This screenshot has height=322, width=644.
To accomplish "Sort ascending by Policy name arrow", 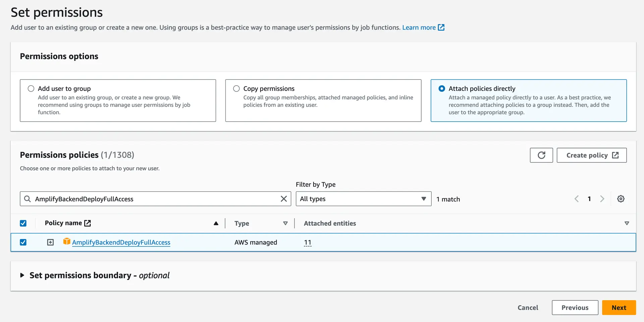I will pos(216,223).
